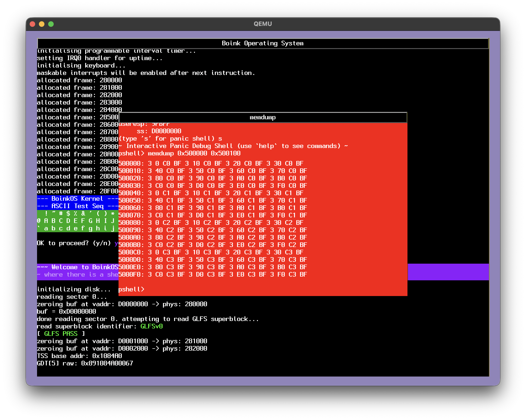
Task: Click 'buf = 0xD0000000' line
Action: [x=67, y=312]
